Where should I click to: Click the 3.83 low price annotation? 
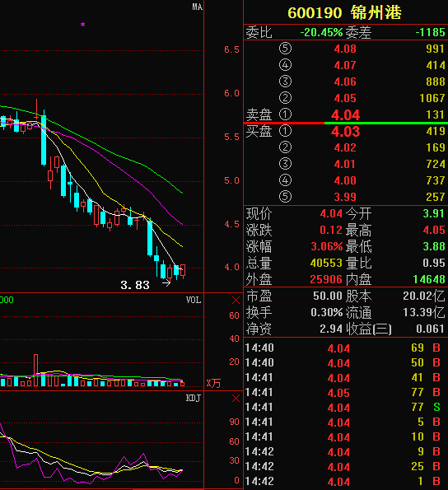(x=135, y=285)
